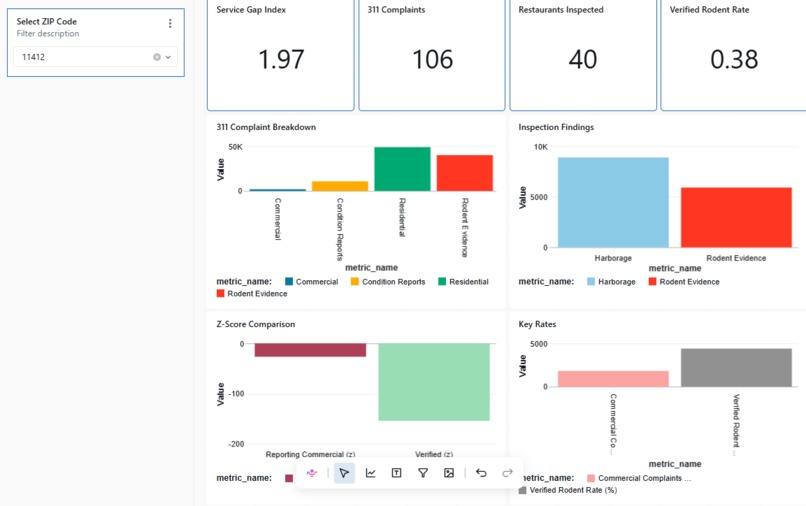
Task: Click the light green Verified z-score bar
Action: pos(434,382)
